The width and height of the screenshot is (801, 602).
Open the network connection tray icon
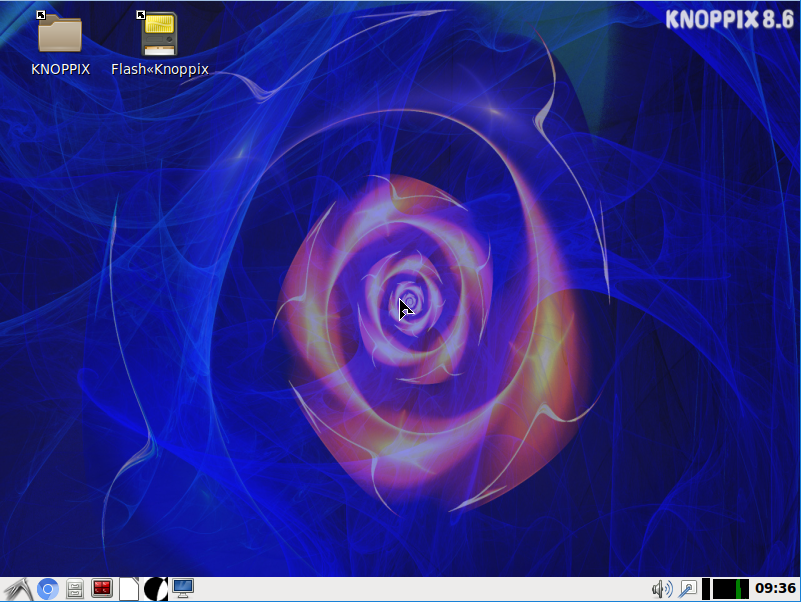coord(687,589)
